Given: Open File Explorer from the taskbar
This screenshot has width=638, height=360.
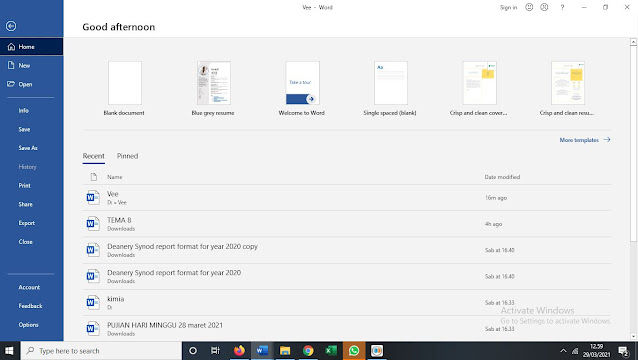Looking at the screenshot, I should 285,350.
